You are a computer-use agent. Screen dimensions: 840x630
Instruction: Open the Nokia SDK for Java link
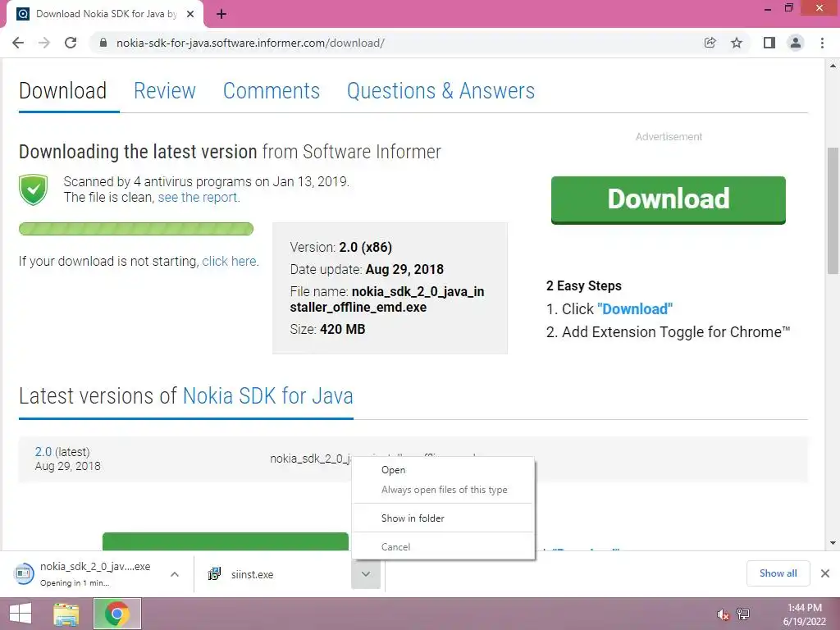[268, 396]
